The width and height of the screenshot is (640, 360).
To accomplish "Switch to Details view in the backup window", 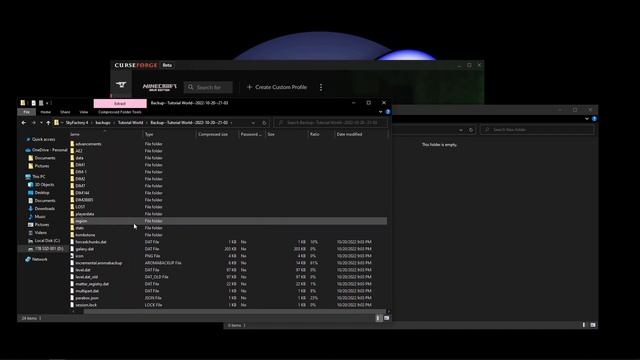I will pyautogui.click(x=378, y=318).
